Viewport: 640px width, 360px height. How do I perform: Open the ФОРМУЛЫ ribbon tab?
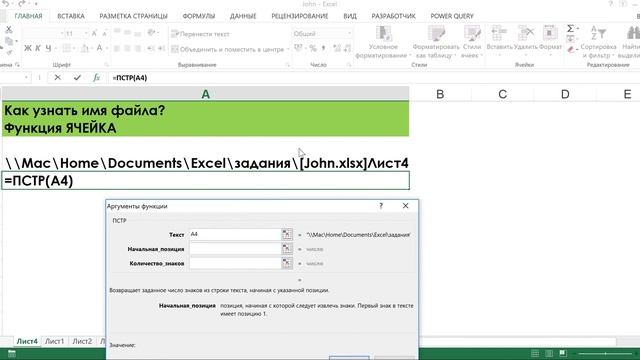tap(199, 16)
